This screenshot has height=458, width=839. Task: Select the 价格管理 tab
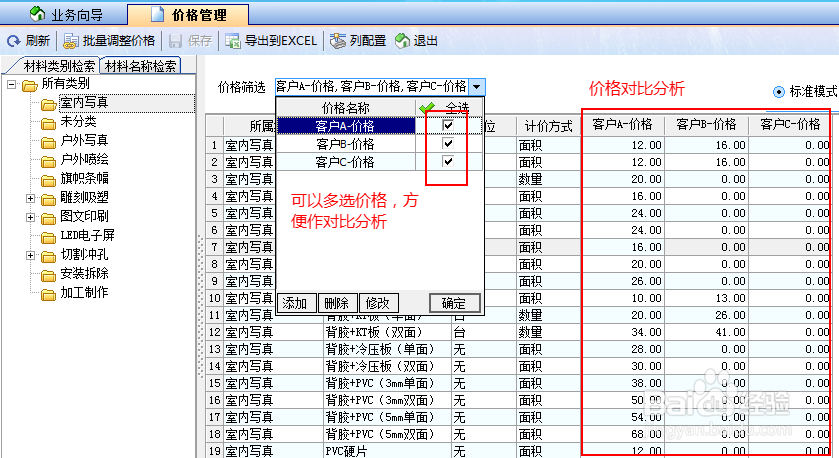click(x=188, y=14)
